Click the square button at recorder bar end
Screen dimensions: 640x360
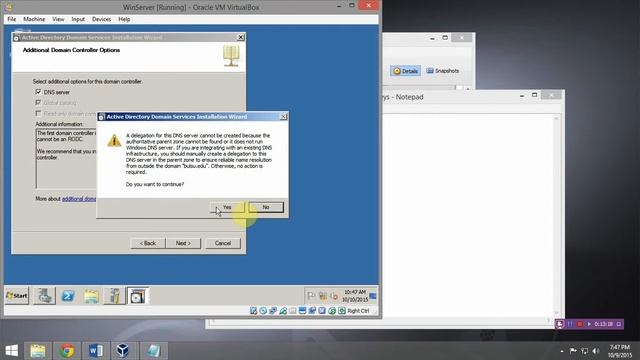[619, 324]
